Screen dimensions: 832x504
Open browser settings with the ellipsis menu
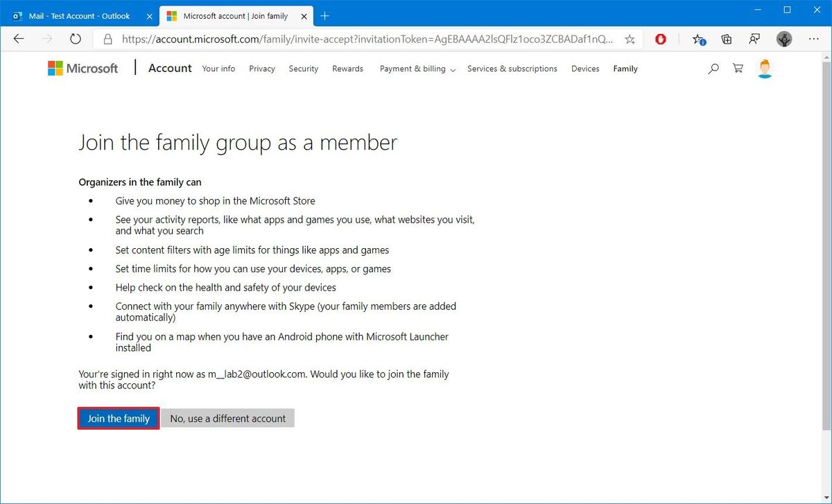click(814, 40)
